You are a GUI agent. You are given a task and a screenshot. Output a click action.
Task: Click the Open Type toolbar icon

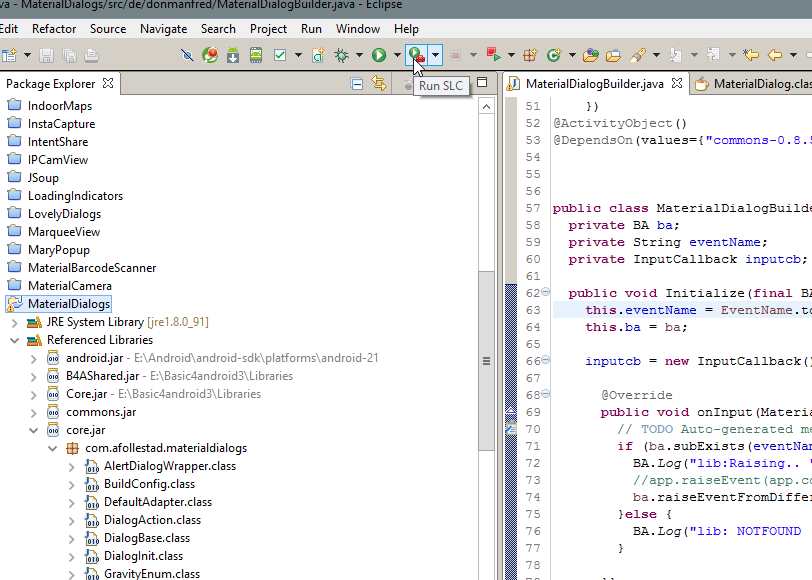click(x=590, y=55)
